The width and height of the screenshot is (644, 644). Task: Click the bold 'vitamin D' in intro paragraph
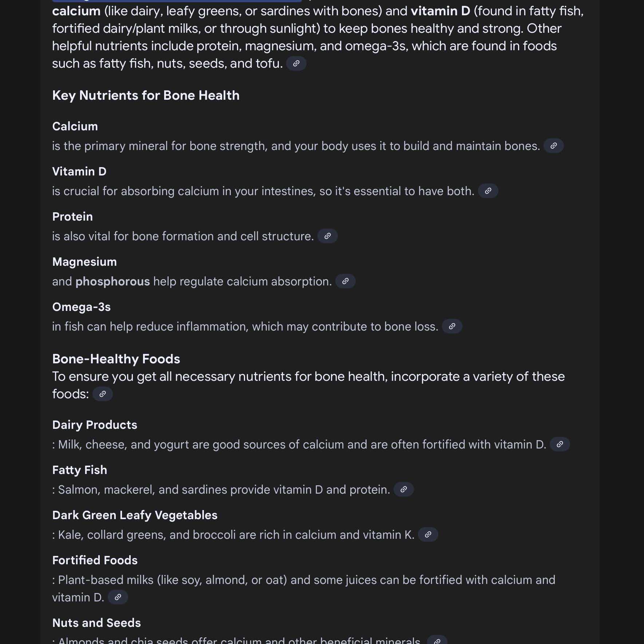coord(440,11)
